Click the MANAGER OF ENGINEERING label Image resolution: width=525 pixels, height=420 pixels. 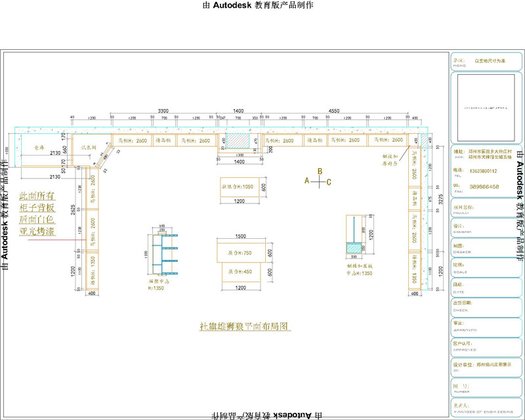(483, 411)
